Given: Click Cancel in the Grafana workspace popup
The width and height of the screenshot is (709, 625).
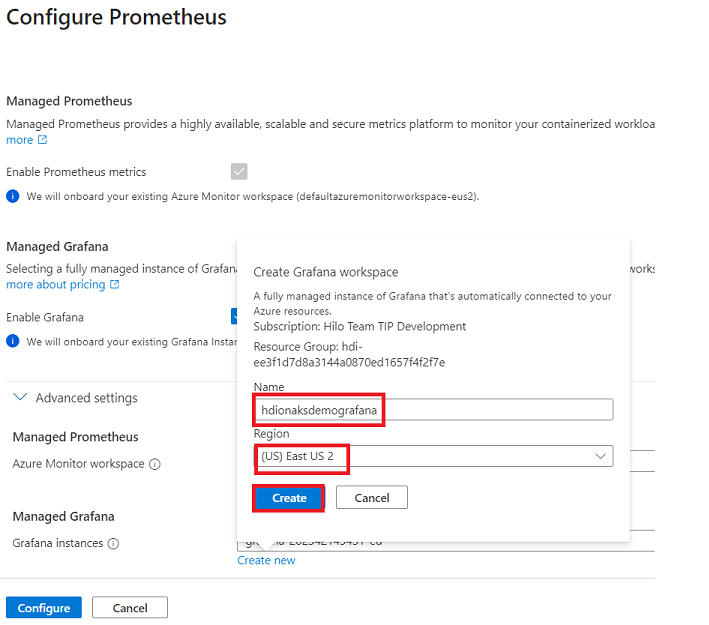Looking at the screenshot, I should [x=372, y=498].
